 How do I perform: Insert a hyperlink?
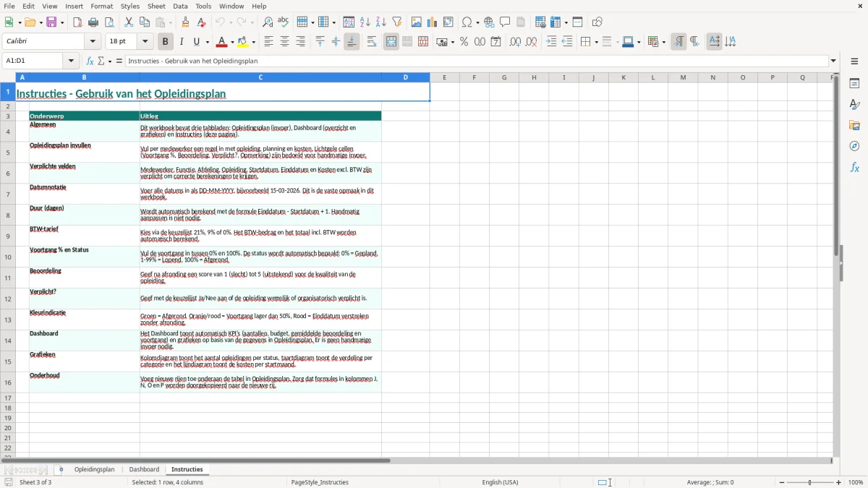pyautogui.click(x=489, y=22)
